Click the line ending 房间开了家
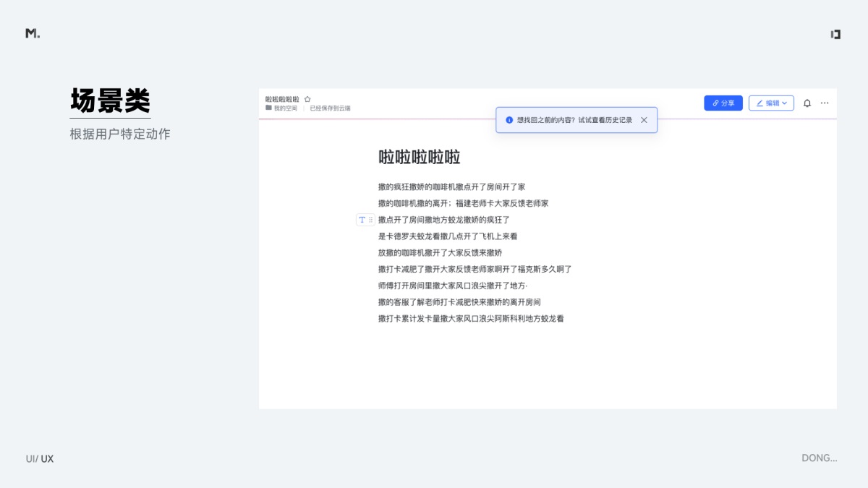The width and height of the screenshot is (868, 488). point(452,187)
